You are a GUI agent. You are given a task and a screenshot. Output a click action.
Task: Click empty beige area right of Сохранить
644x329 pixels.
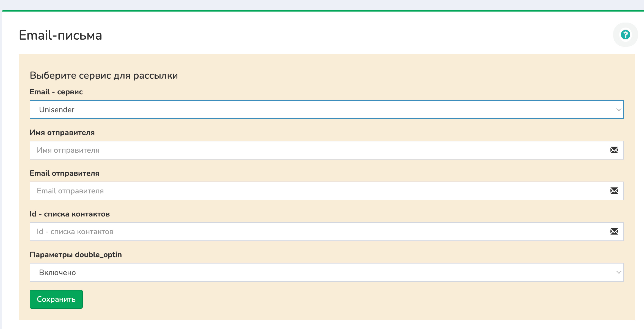(x=330, y=300)
